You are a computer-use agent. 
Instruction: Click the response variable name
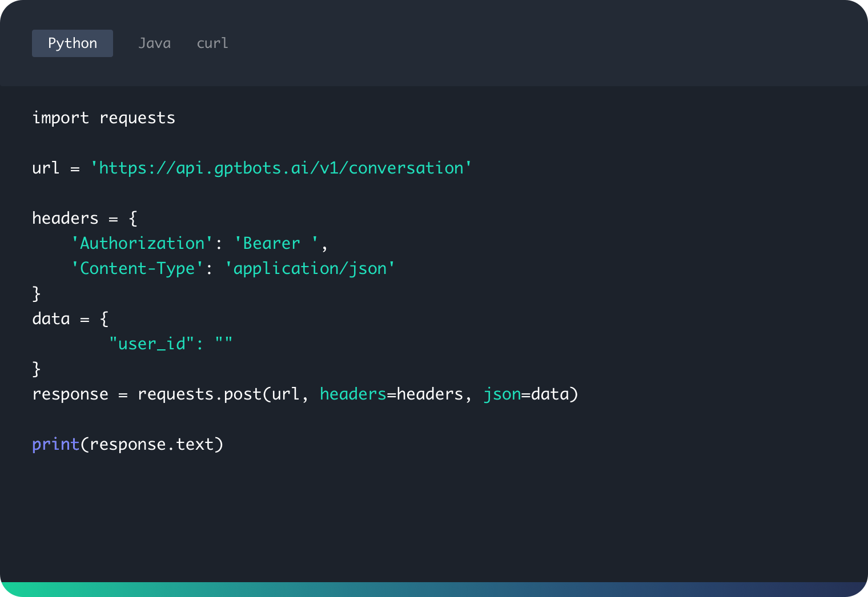click(x=70, y=393)
